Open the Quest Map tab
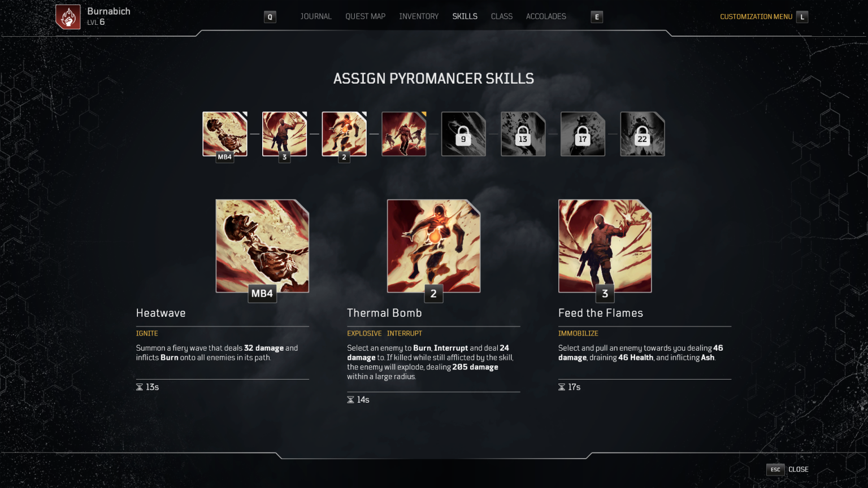 pyautogui.click(x=365, y=16)
